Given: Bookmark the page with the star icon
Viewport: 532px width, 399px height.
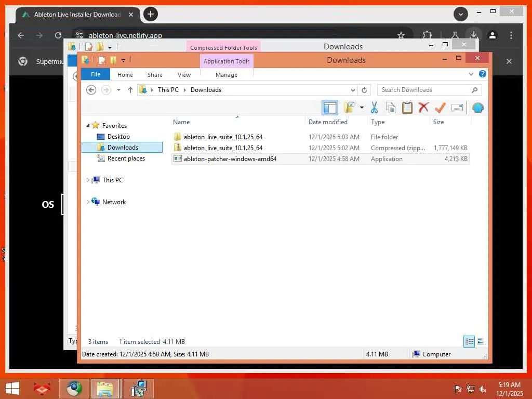Looking at the screenshot, I should (401, 35).
